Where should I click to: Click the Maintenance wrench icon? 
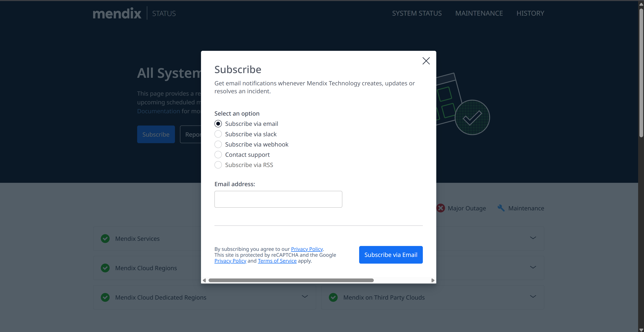point(501,208)
